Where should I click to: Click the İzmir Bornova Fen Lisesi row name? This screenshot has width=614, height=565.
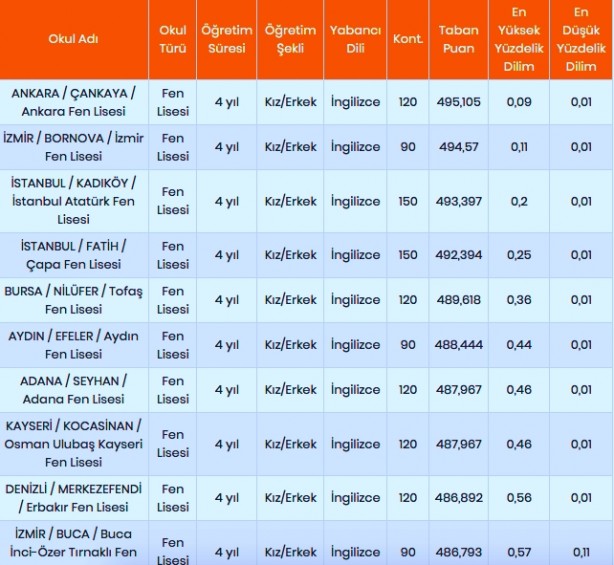coord(74,147)
